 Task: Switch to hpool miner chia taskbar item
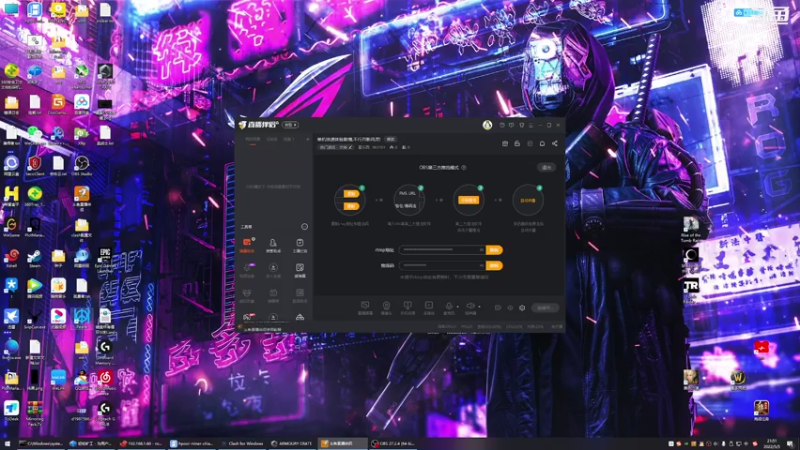tap(192, 444)
